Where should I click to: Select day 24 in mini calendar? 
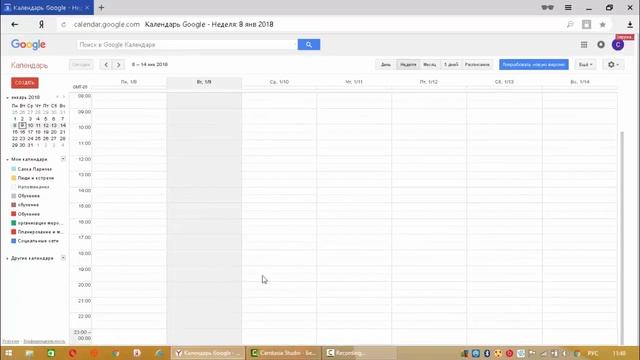point(30,138)
